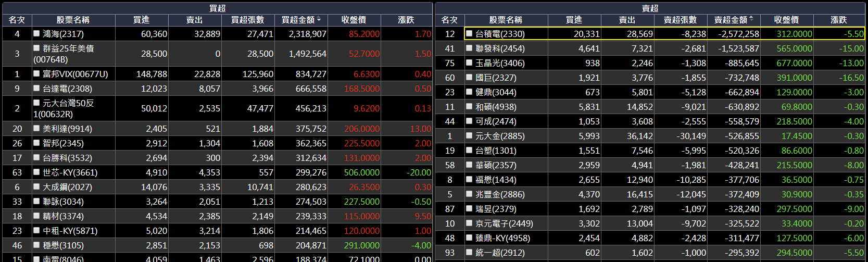Click 收盤價 column header in 賣超 table
Viewport: 868px width, 262px height.
point(786,20)
